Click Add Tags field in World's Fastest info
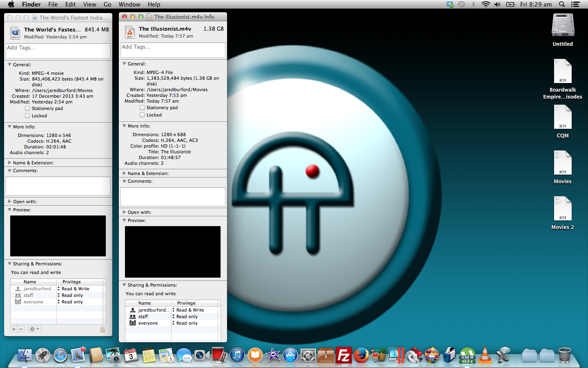Image resolution: width=588 pixels, height=368 pixels. pos(58,51)
